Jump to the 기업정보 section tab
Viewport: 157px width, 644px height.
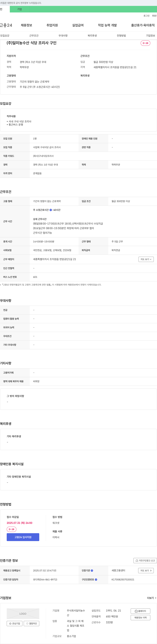tap(150, 36)
